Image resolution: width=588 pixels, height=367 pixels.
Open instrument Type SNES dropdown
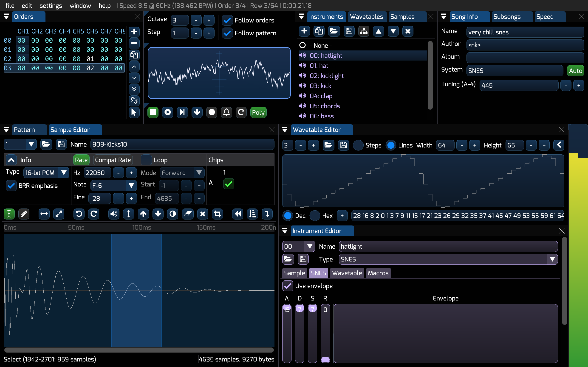tap(448, 259)
